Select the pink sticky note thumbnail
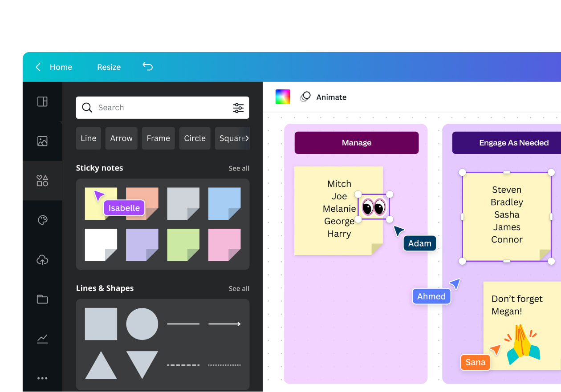 pyautogui.click(x=224, y=244)
